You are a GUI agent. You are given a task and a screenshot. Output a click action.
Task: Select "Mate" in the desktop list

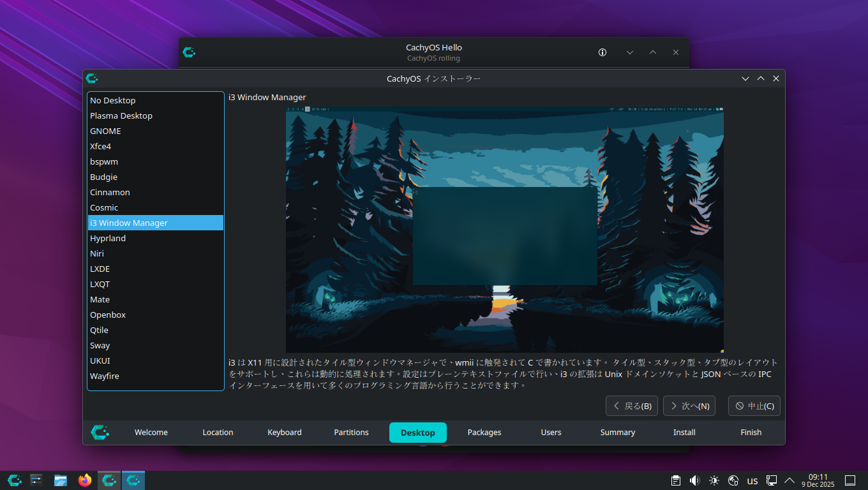(x=156, y=299)
